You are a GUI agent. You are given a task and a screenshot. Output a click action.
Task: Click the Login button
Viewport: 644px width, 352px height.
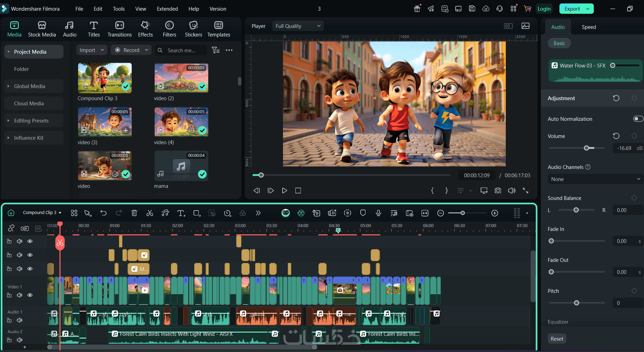tap(544, 9)
